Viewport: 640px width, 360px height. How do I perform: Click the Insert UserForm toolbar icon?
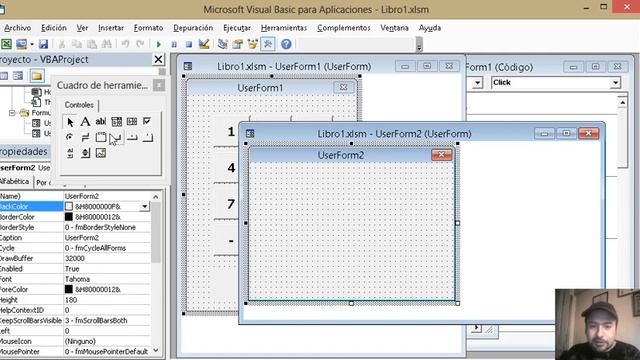[x=21, y=44]
